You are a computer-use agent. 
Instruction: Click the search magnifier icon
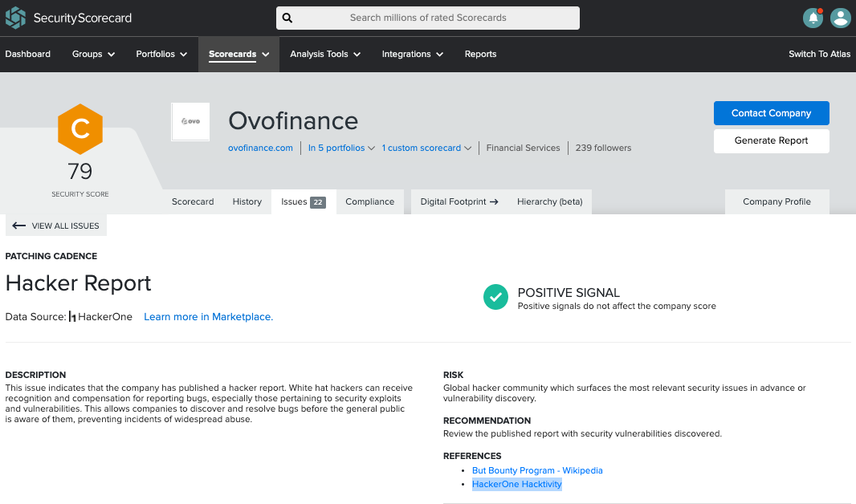point(287,18)
